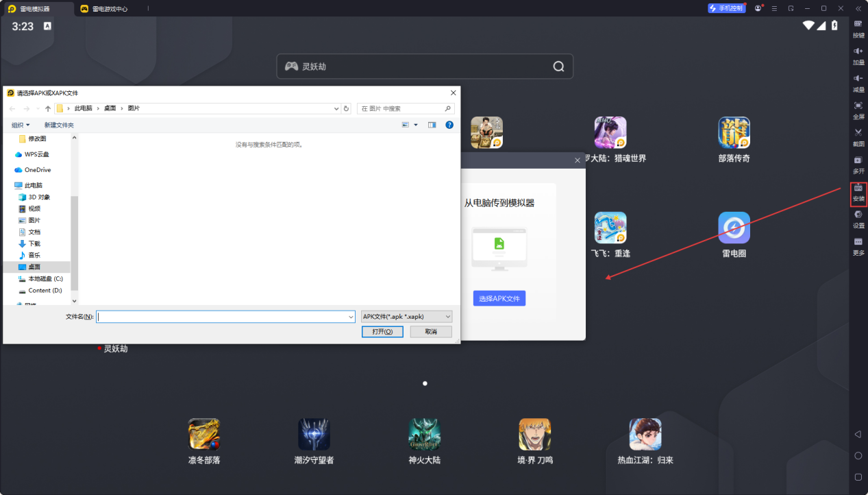This screenshot has width=868, height=495.
Task: Expand recent locations dropdown near nav arrows
Action: click(x=37, y=108)
